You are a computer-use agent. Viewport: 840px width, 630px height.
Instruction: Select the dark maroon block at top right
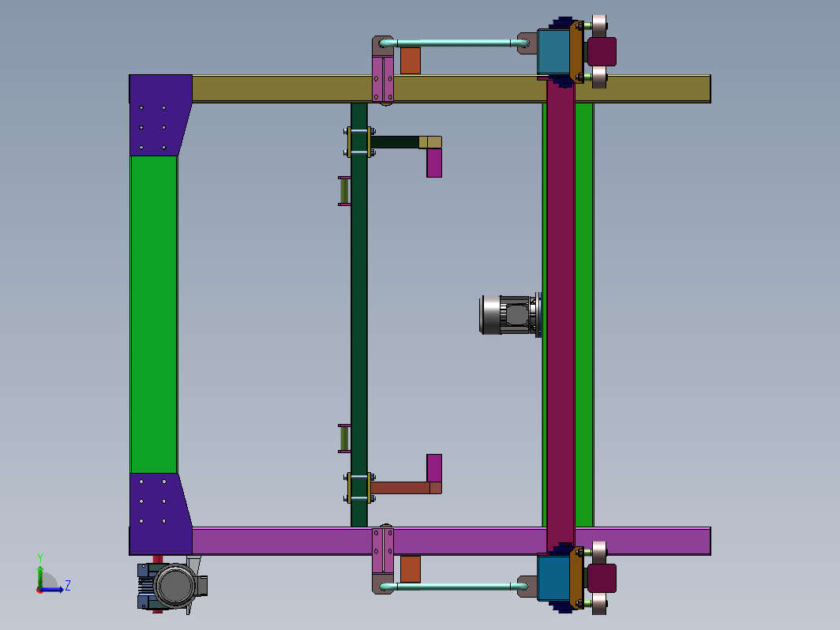602,51
